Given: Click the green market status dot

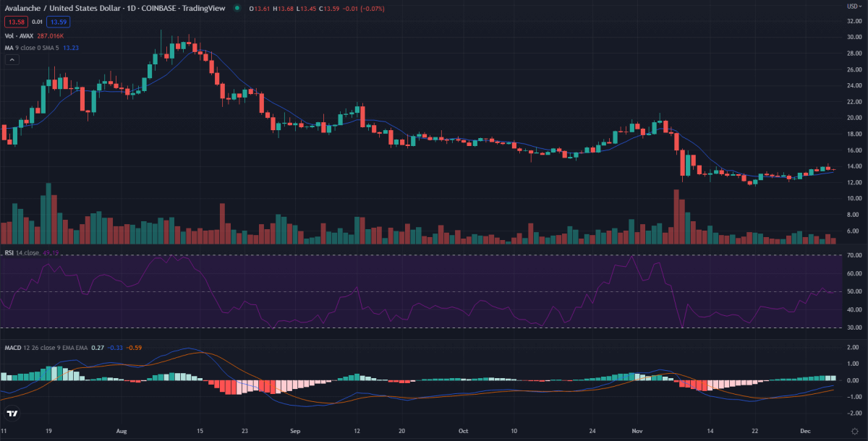Looking at the screenshot, I should 237,8.
